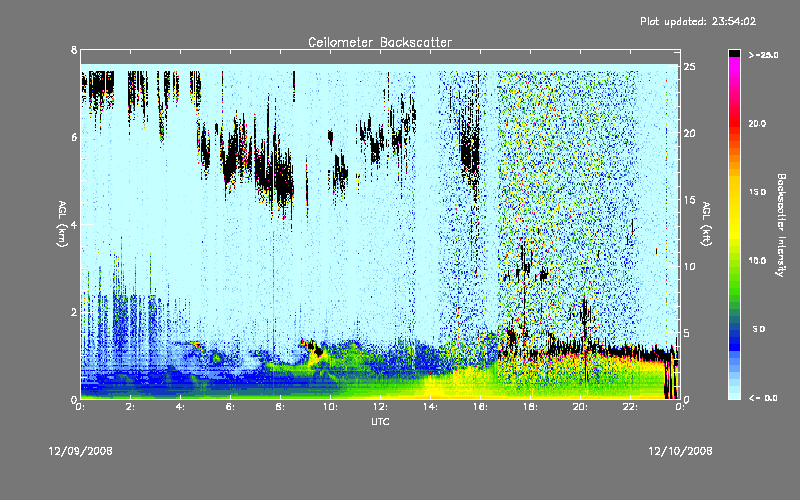Screen dimensions: 800x500
Task: Click the "2:" hour label on the UTC axis
Action: click(x=130, y=407)
